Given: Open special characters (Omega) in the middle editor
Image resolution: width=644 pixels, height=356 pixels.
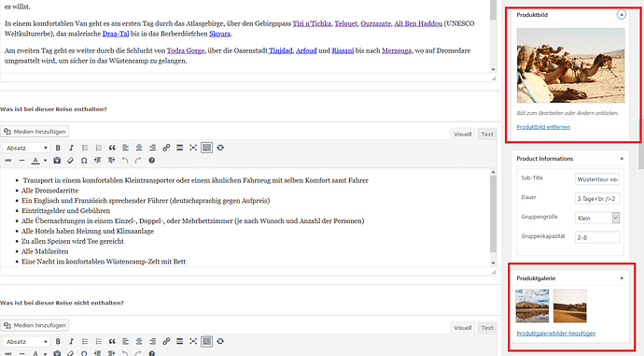Looking at the screenshot, I should click(84, 161).
